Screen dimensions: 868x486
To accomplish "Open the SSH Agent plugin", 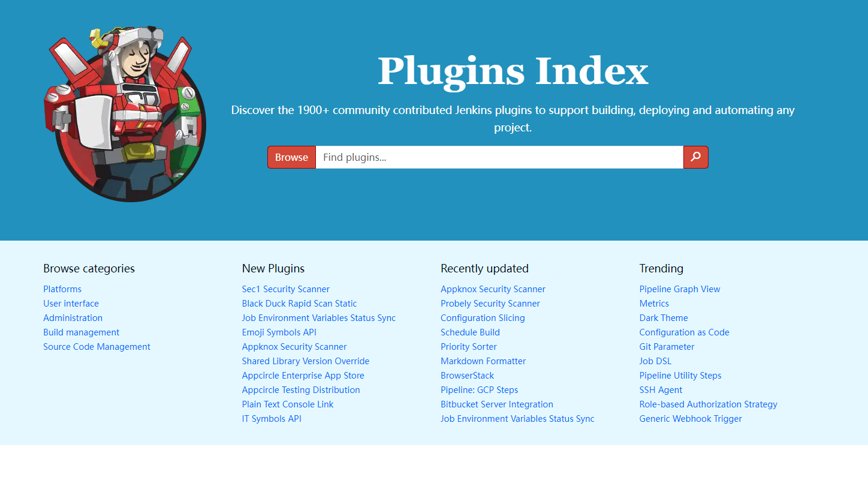I will (661, 390).
